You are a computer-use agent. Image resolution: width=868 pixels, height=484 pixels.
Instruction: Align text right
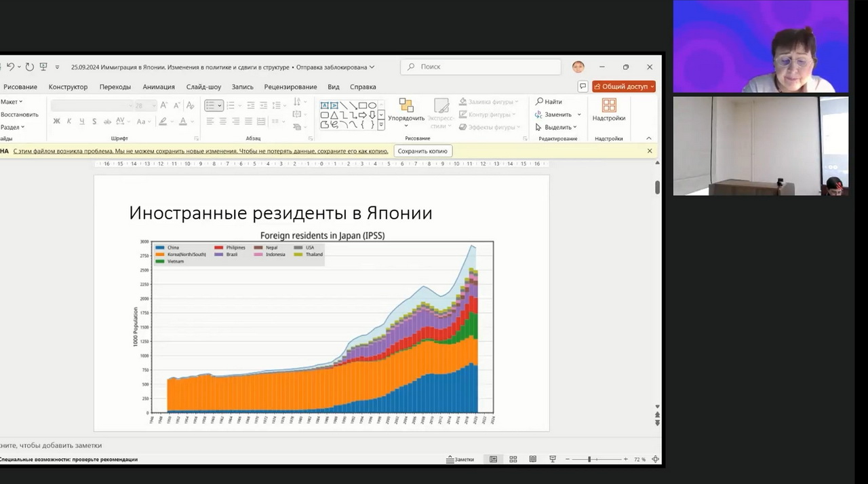pyautogui.click(x=235, y=122)
